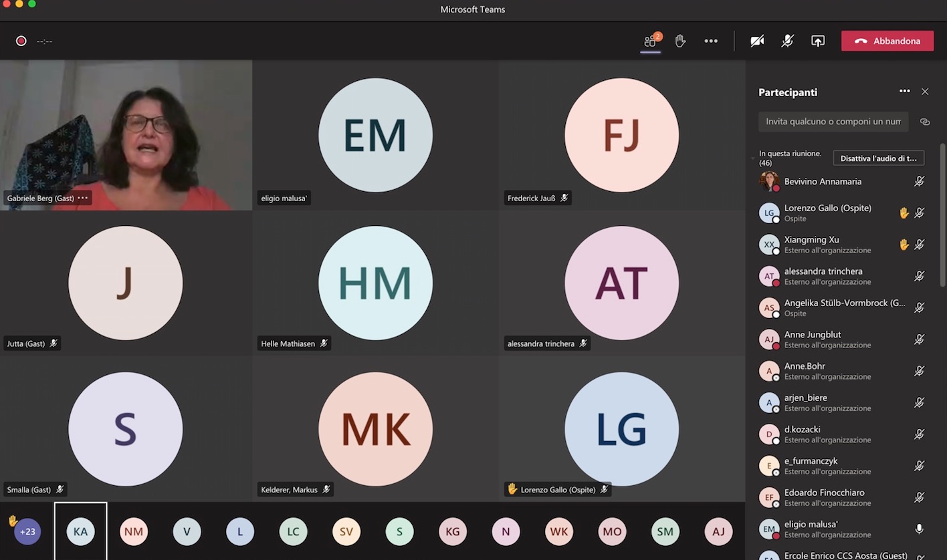Close the Partecipanti panel
The height and width of the screenshot is (560, 947).
click(x=925, y=92)
